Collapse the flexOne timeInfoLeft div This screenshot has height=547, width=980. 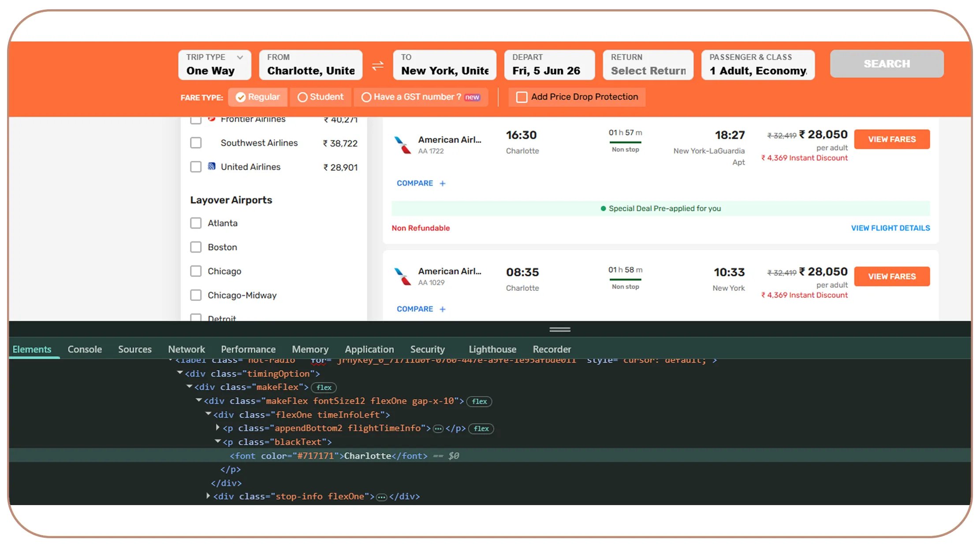coord(209,414)
